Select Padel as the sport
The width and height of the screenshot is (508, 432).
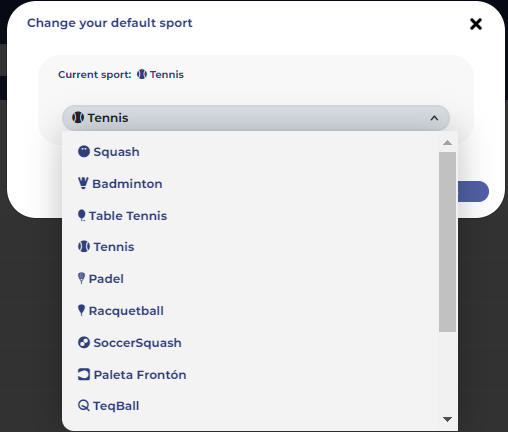(x=250, y=279)
